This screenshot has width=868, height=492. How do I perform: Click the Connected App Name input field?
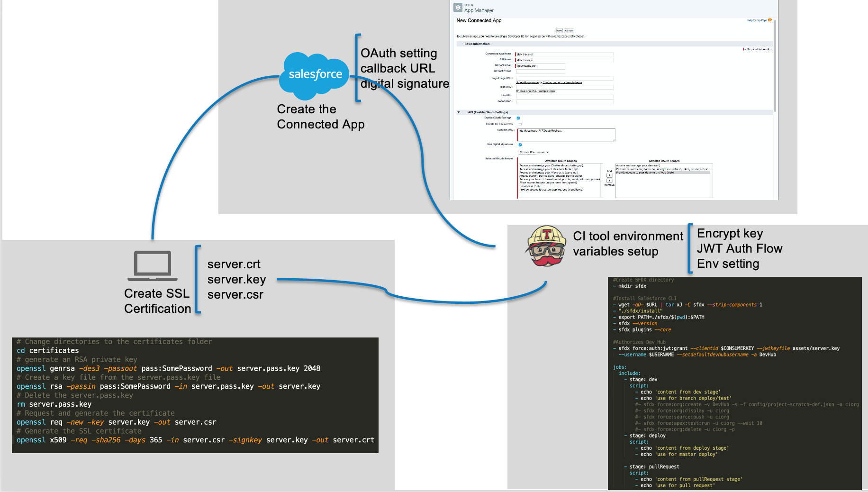click(x=564, y=54)
